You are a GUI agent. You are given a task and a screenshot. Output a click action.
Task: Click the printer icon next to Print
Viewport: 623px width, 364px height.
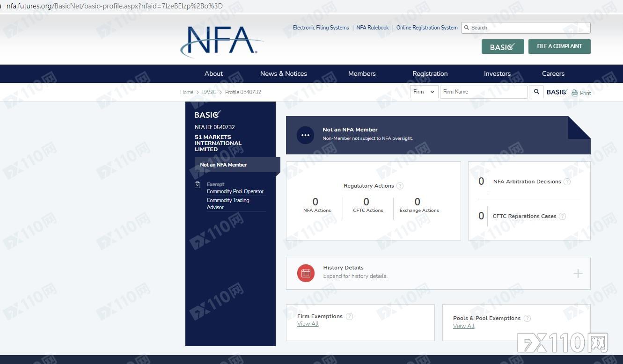(575, 93)
